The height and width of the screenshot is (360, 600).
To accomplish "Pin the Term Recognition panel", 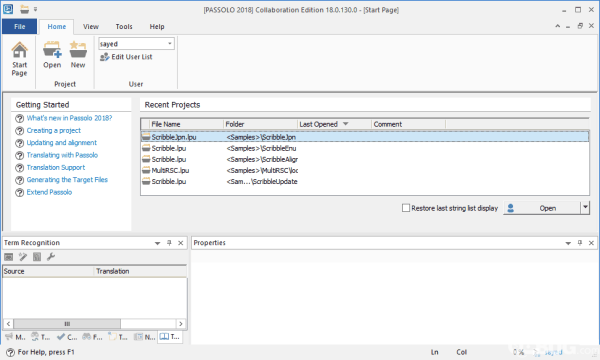I will [x=169, y=243].
